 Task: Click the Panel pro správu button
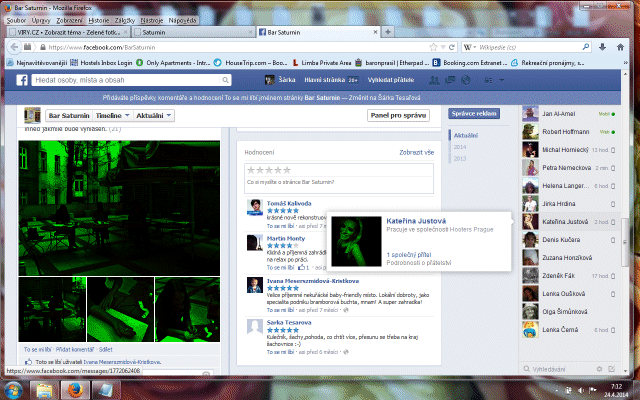(398, 116)
